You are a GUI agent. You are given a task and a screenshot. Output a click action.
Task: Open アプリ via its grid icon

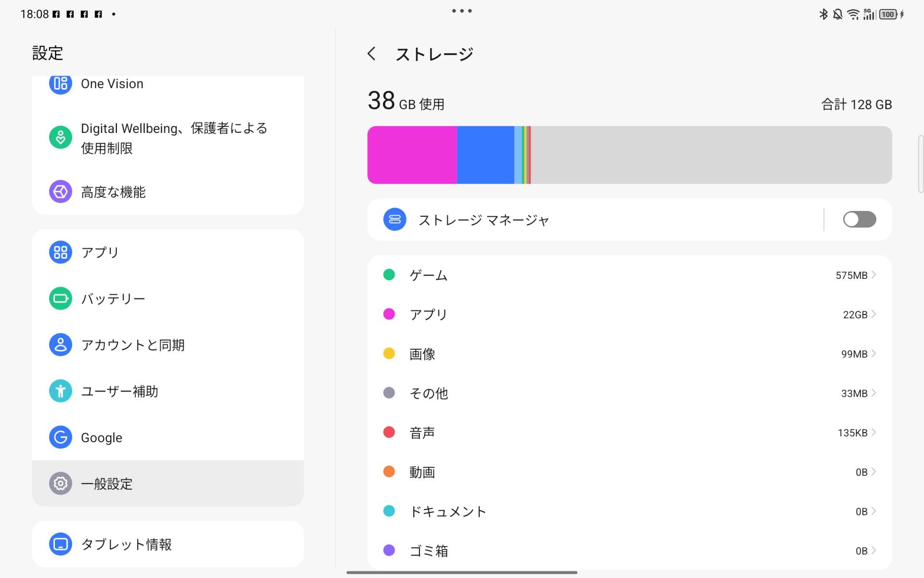60,251
